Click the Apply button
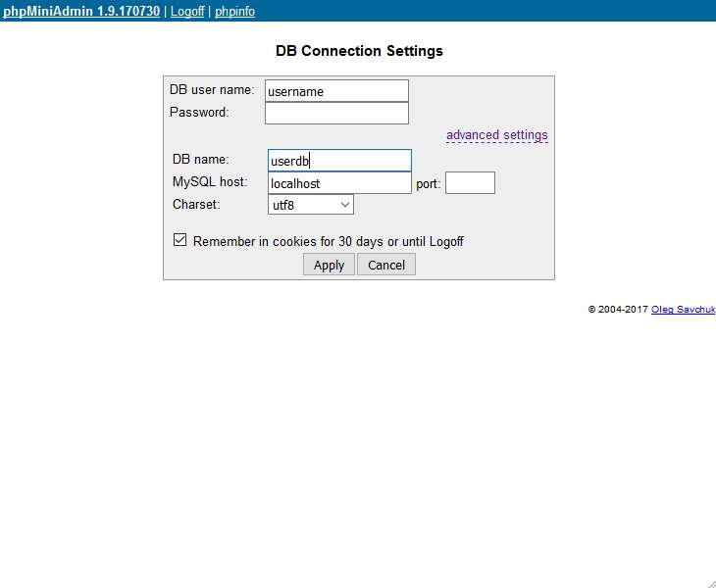Viewport: 716px width, 588px height. (x=329, y=265)
